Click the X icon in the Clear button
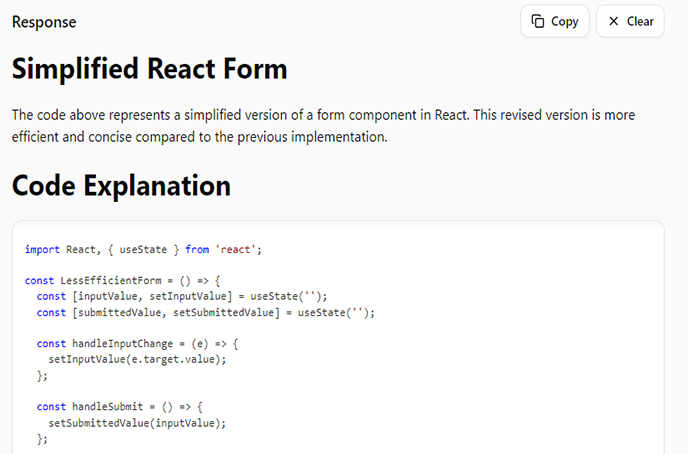688x454 pixels. pyautogui.click(x=614, y=21)
